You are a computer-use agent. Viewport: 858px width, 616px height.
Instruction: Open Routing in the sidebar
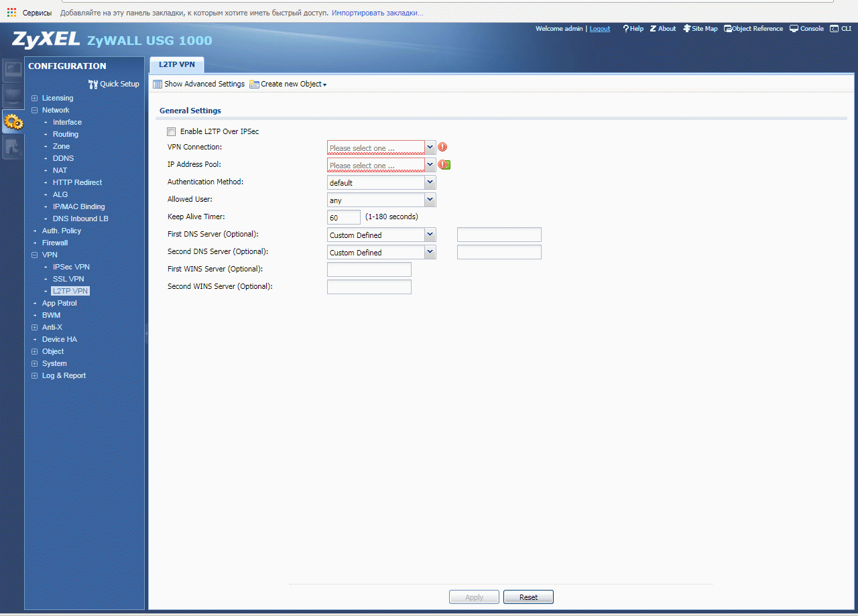point(66,134)
